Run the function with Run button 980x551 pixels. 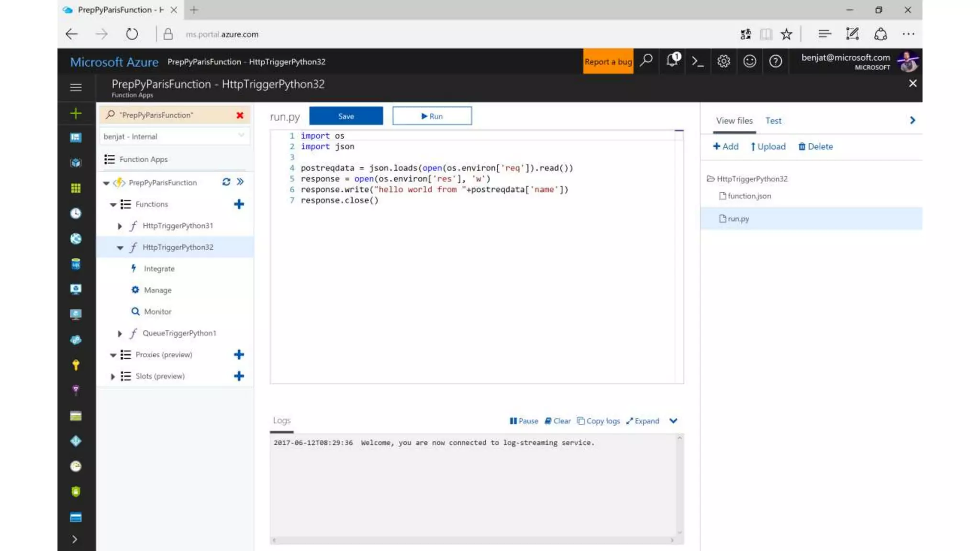432,116
